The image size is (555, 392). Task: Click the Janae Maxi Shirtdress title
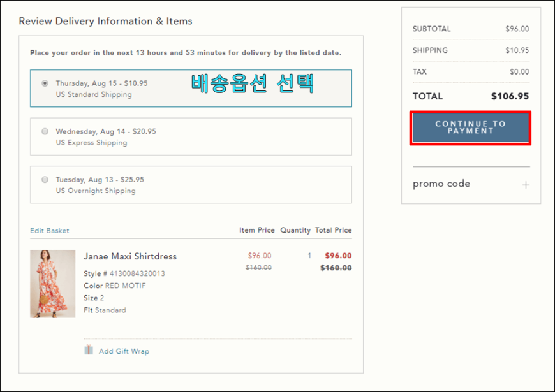pyautogui.click(x=130, y=256)
